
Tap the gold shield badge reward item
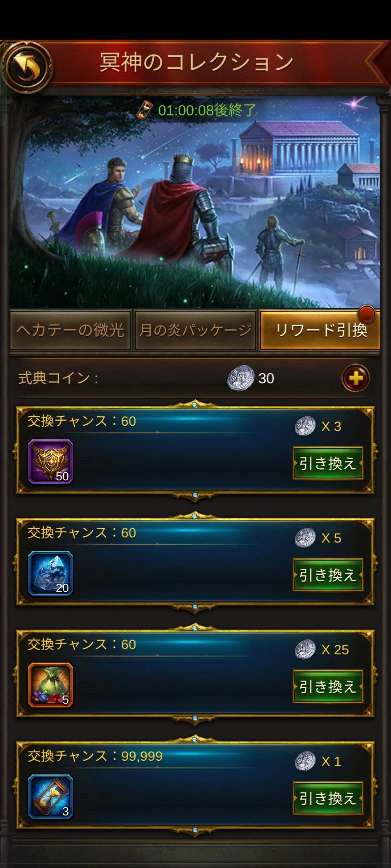coord(51,462)
